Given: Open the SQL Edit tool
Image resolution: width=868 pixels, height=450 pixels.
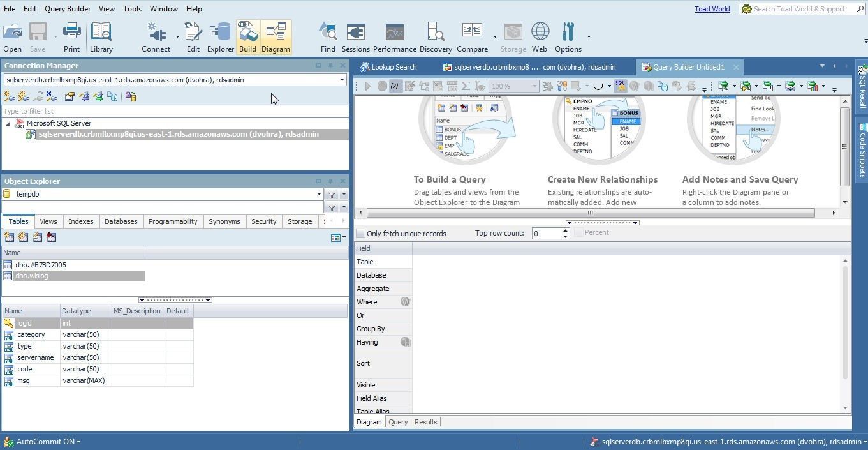Looking at the screenshot, I should point(193,38).
